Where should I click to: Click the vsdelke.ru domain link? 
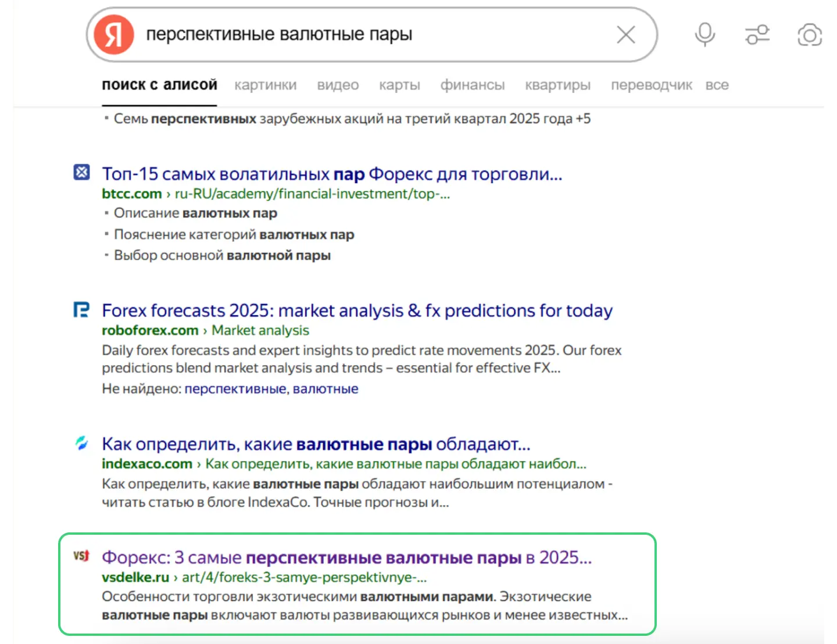click(x=135, y=577)
